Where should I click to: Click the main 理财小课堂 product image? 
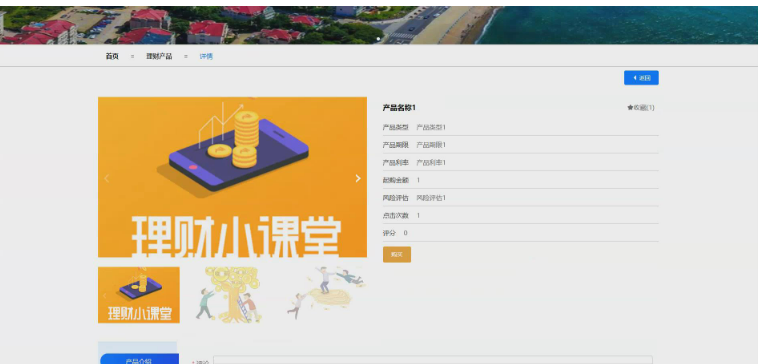click(233, 177)
